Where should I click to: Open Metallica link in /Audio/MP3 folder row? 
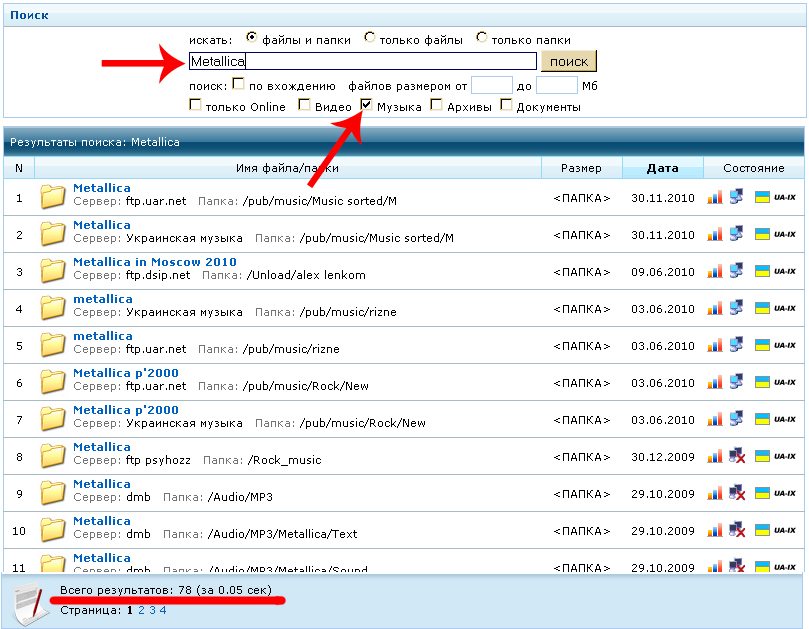(x=102, y=484)
